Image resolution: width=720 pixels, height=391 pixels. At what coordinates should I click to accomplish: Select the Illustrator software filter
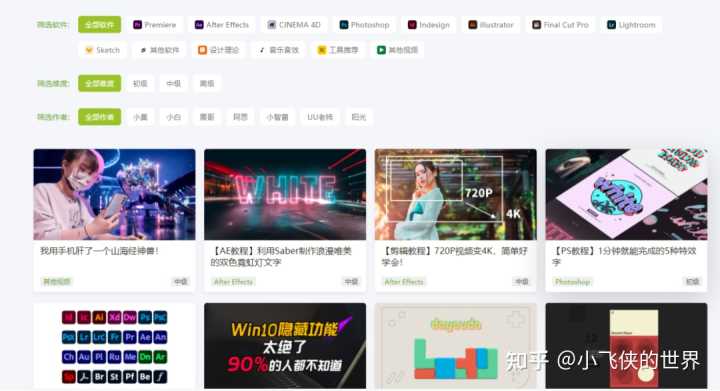(x=491, y=25)
